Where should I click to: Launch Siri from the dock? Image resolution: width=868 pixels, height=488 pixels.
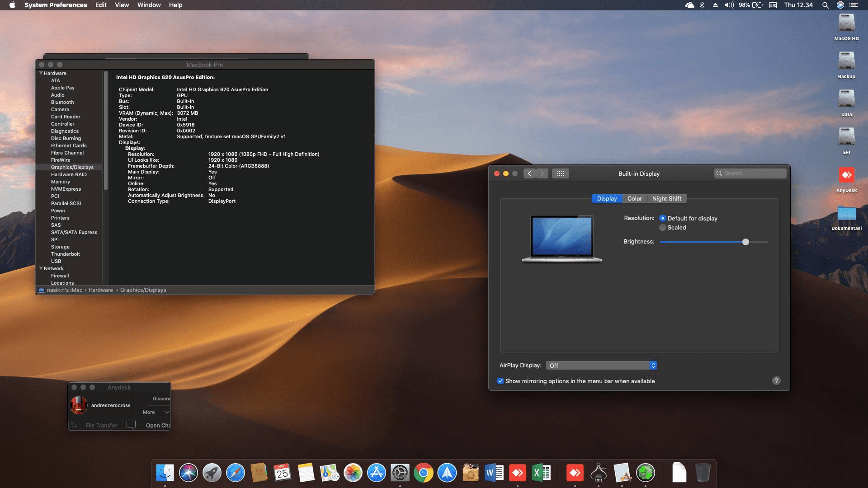pos(189,473)
